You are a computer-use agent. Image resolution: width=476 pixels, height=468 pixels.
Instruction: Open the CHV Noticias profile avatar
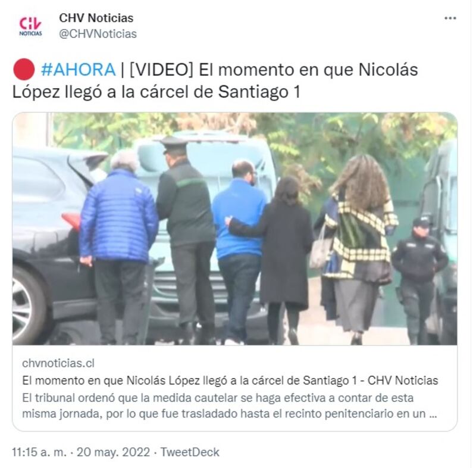coord(30,26)
